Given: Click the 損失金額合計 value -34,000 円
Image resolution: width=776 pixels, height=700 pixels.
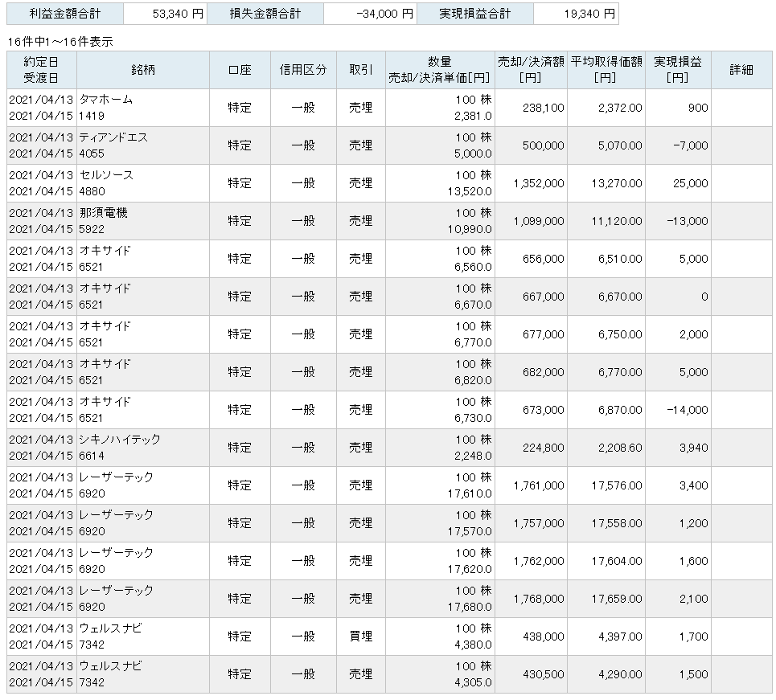Looking at the screenshot, I should pyautogui.click(x=385, y=14).
